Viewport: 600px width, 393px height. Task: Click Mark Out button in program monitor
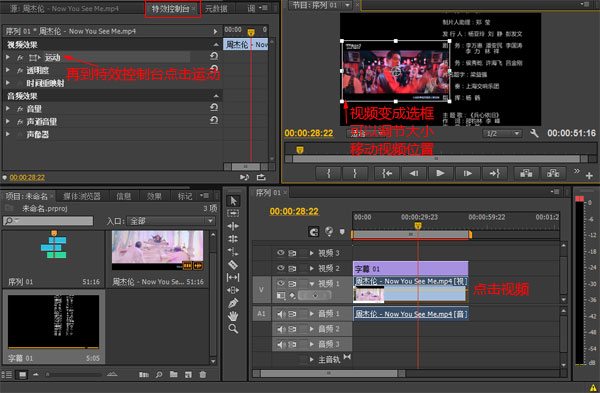click(x=355, y=173)
